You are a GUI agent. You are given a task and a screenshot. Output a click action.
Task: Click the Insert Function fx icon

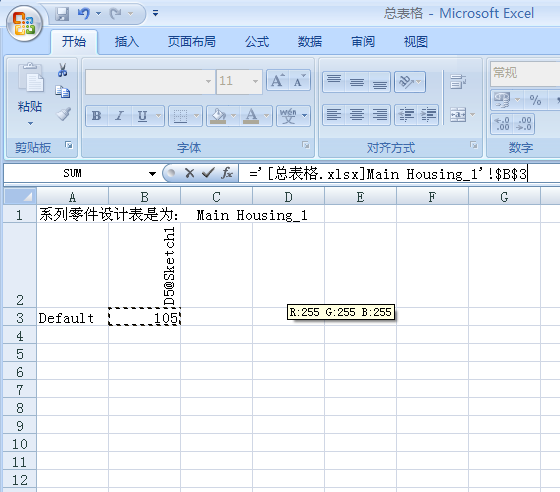226,174
